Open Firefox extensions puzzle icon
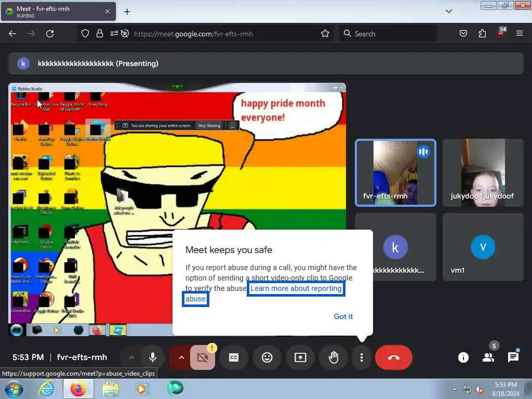The width and height of the screenshot is (532, 399). (x=482, y=34)
